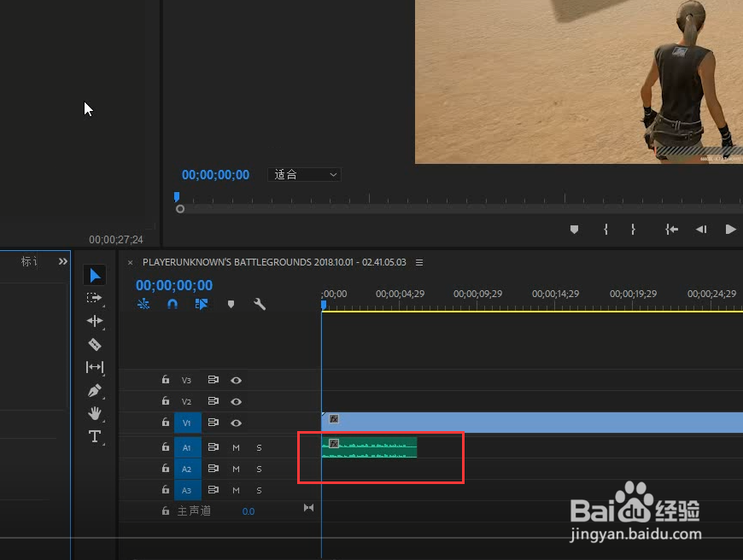Open timeline display settings wrench
Screen dimensions: 743x560
pos(260,304)
